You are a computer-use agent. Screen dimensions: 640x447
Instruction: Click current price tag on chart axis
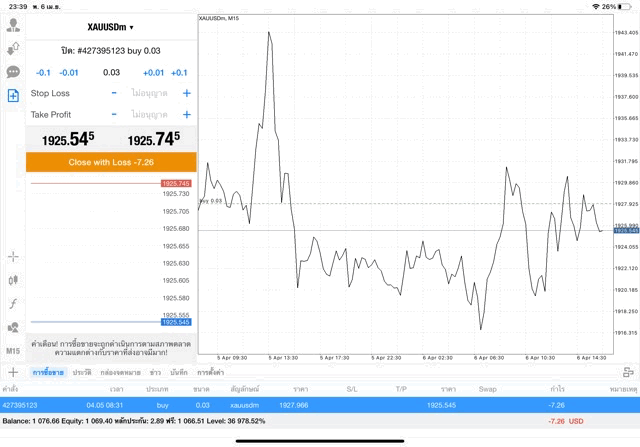click(x=626, y=231)
